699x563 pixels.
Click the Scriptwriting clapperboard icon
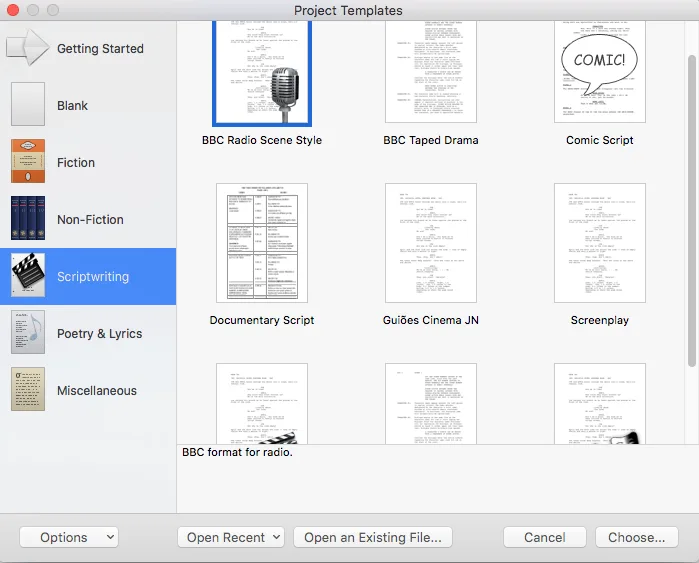[28, 275]
